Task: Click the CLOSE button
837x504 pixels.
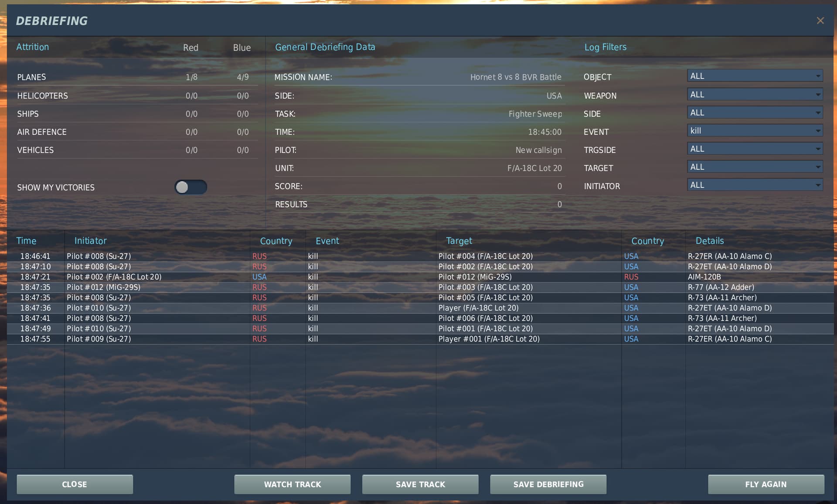Action: point(75,484)
